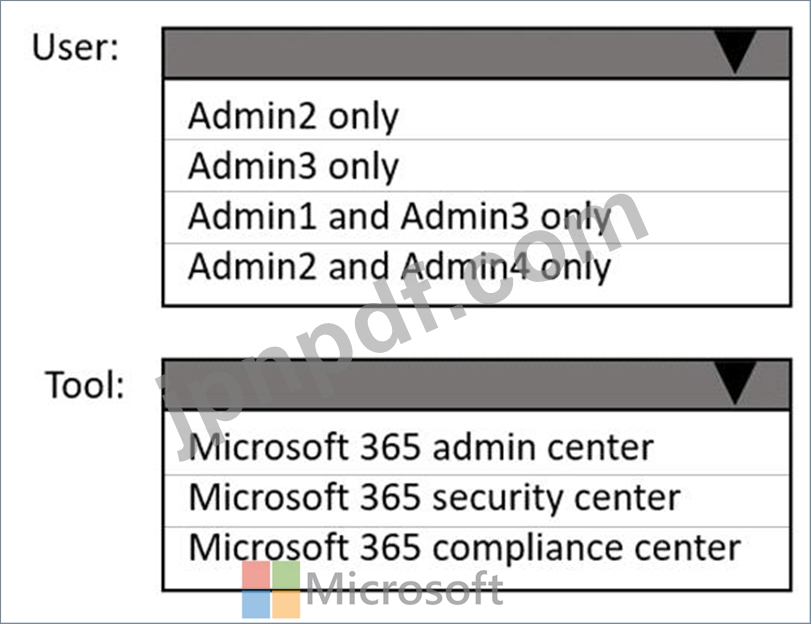Click the gray Tool selection field
This screenshot has width=811, height=624.
[476, 384]
